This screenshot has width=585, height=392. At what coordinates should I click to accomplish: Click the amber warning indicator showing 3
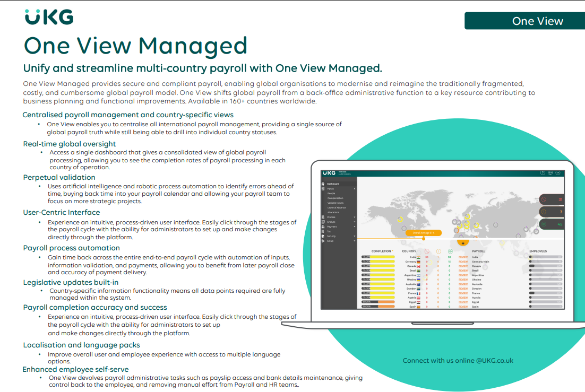coord(552,212)
